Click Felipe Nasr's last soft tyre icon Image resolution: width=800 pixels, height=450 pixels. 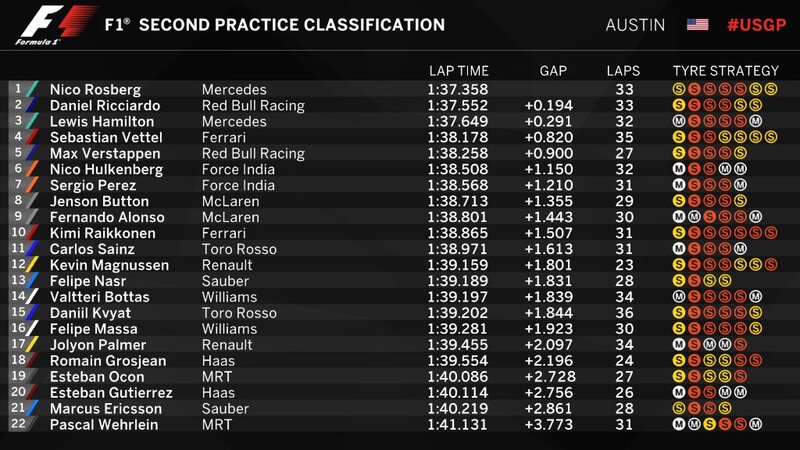[724, 281]
